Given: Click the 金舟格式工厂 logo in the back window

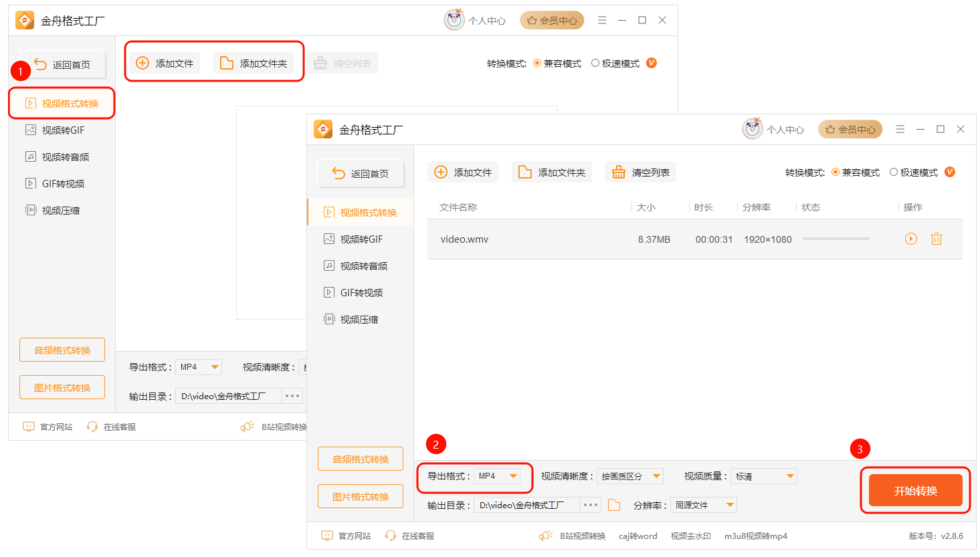Looking at the screenshot, I should pos(25,20).
